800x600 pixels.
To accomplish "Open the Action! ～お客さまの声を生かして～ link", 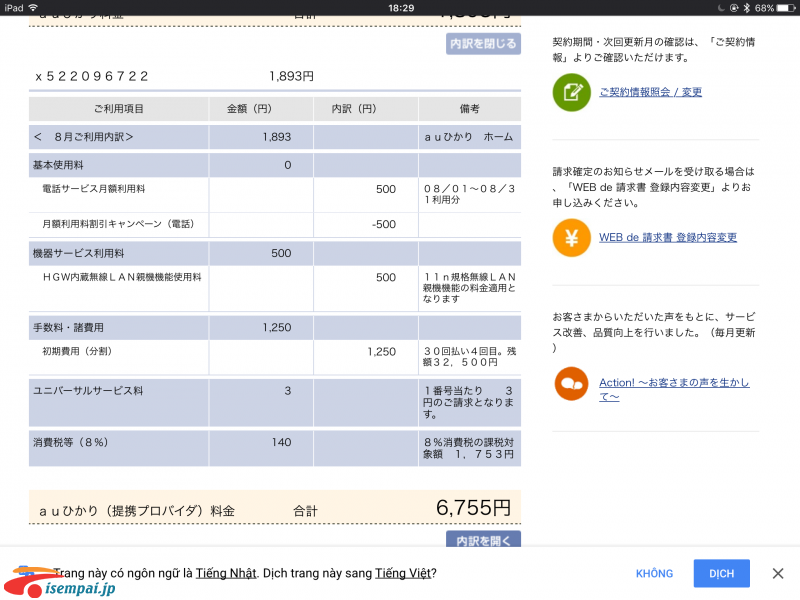I will click(x=674, y=389).
